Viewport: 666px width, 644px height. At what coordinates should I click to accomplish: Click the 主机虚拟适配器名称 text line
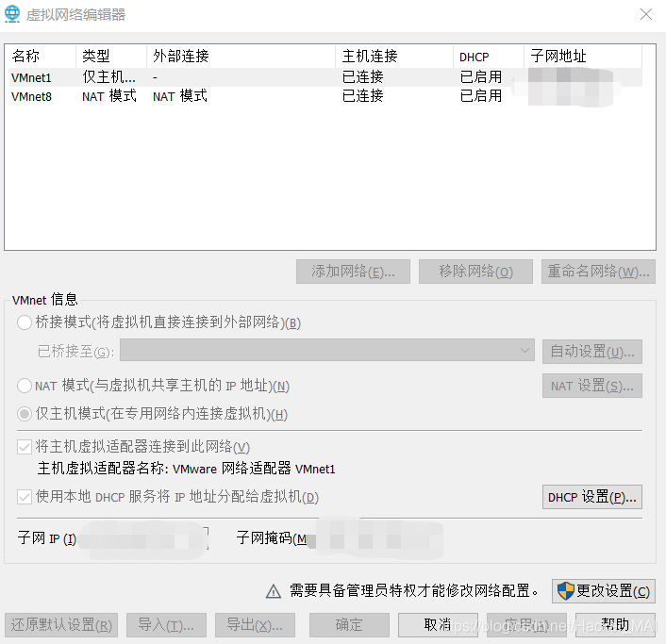coord(187,469)
